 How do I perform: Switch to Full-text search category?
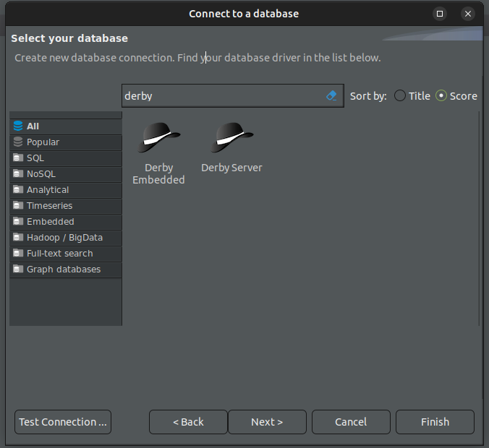pos(59,254)
